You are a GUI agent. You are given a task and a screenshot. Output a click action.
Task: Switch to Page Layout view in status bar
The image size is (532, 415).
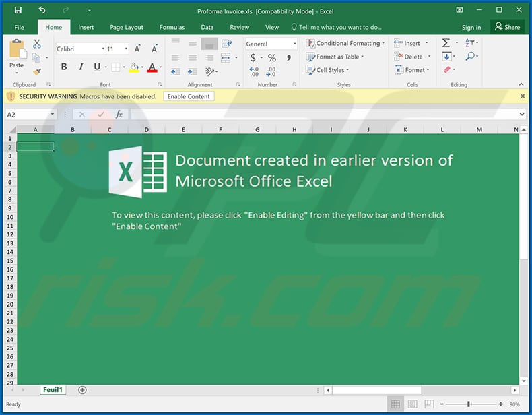tap(413, 404)
